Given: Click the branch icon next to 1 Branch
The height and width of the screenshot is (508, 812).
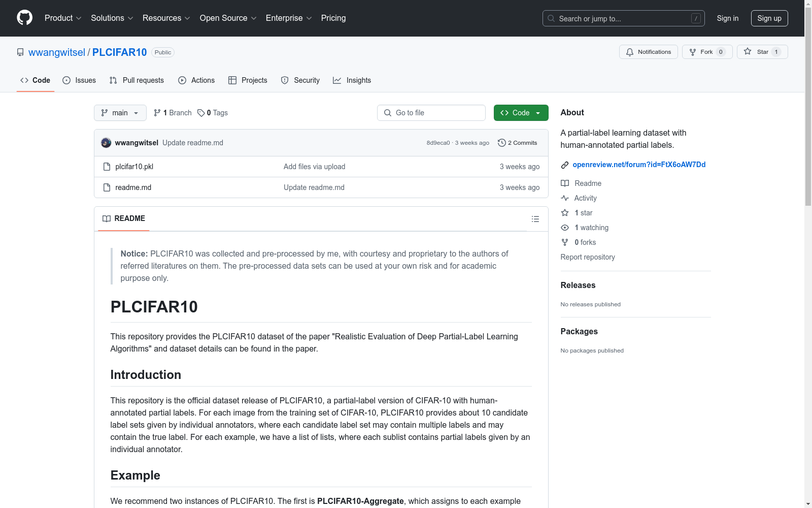Looking at the screenshot, I should (157, 113).
